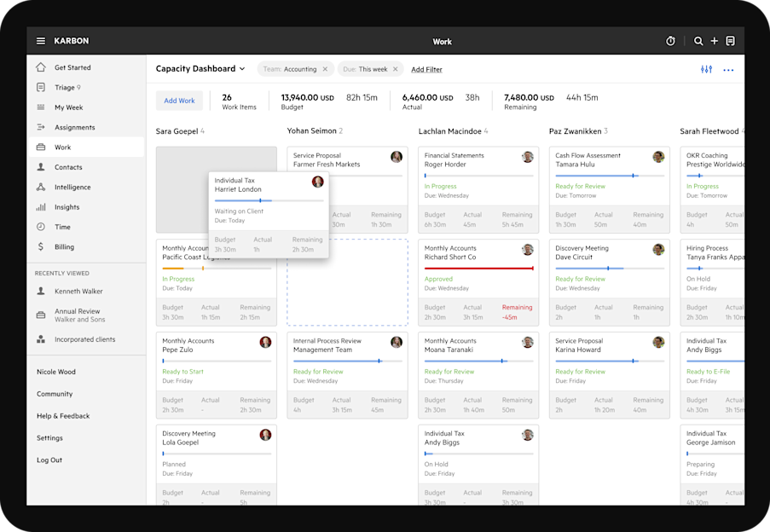Click the Work briefcase icon
The height and width of the screenshot is (532, 770).
click(x=41, y=147)
